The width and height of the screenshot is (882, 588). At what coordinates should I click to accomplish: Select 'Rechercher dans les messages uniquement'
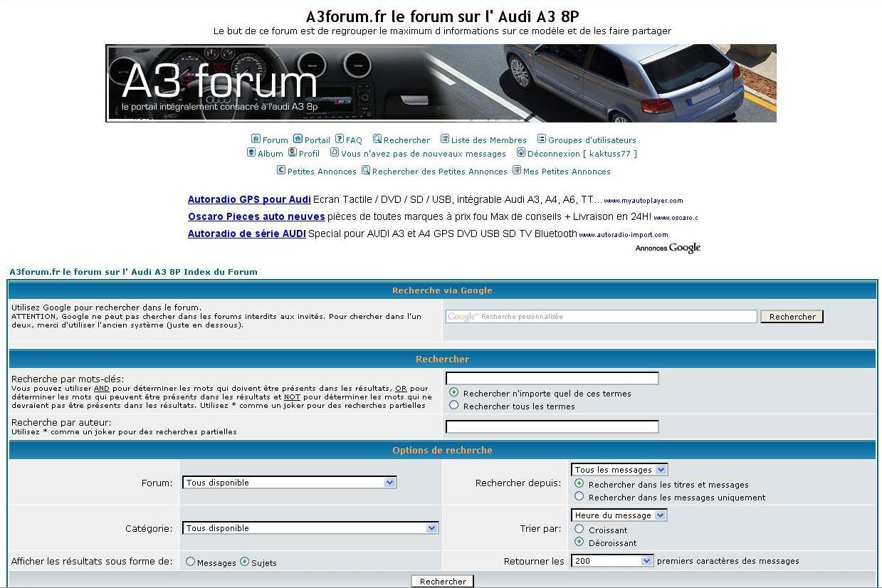pos(579,496)
